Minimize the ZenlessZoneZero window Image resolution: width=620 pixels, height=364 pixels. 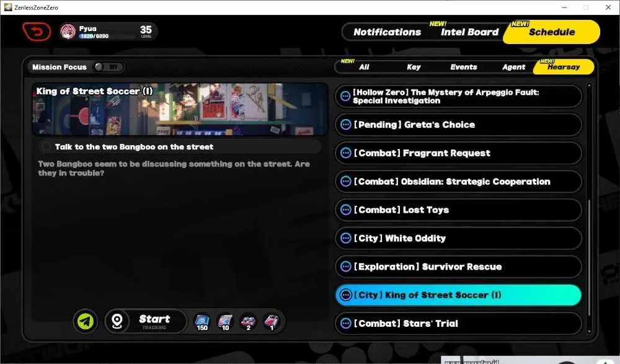coord(564,7)
